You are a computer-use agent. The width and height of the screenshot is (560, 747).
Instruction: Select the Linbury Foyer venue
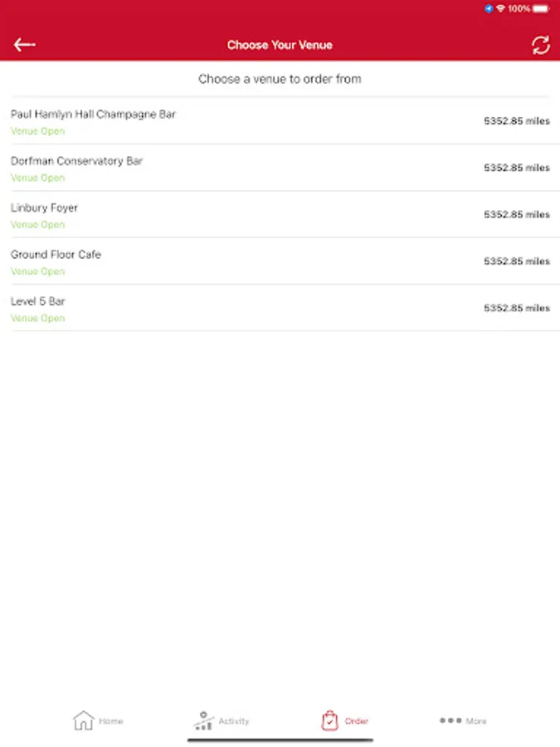[x=44, y=207]
